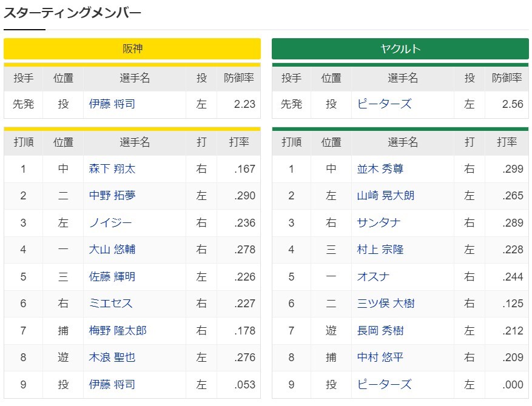Select ノイジー player link
This screenshot has width=532, height=406.
[x=110, y=223]
